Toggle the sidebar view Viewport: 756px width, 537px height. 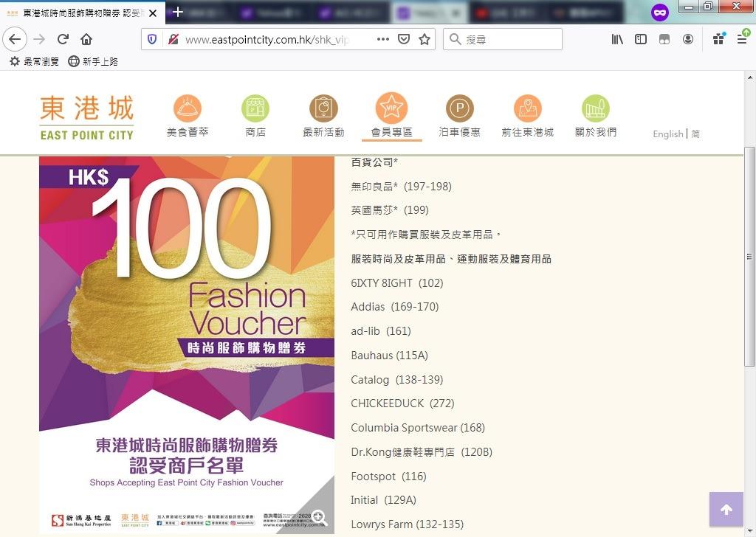[x=641, y=39]
